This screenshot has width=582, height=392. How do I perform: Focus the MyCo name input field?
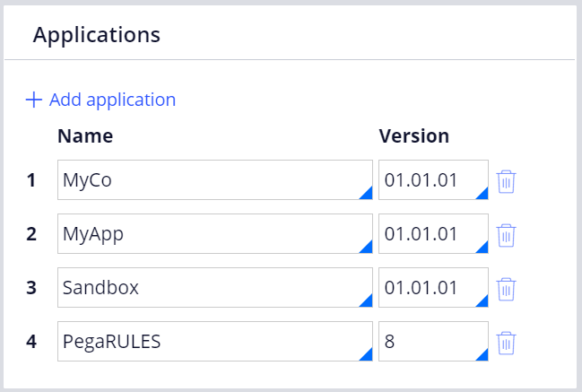click(x=215, y=180)
